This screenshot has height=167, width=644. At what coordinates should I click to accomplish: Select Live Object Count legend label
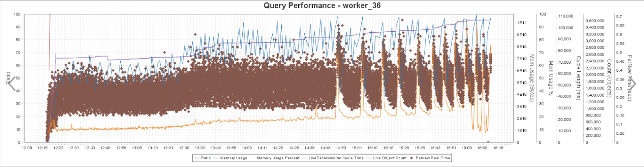pyautogui.click(x=390, y=158)
